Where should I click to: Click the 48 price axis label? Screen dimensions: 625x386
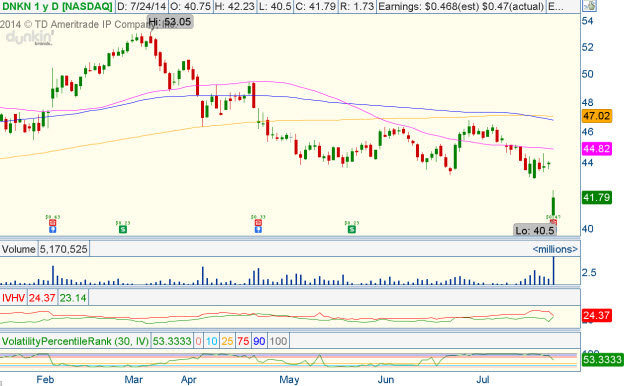588,102
